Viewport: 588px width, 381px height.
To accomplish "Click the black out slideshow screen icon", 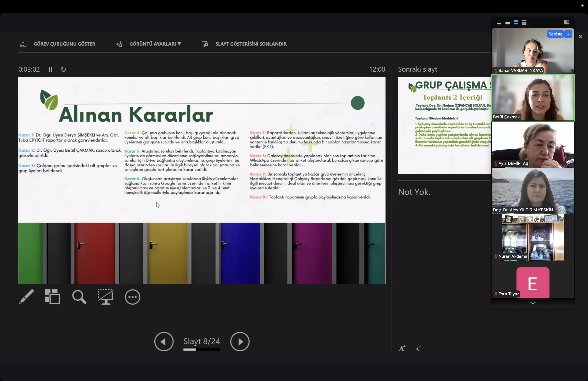I will (x=106, y=297).
